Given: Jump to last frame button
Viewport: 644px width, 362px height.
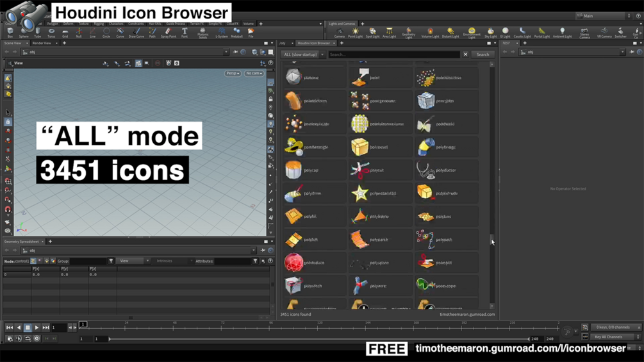Looking at the screenshot, I should coord(45,327).
